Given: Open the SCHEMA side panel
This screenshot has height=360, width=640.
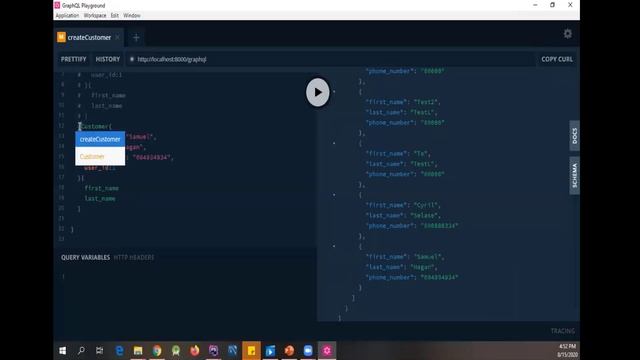Looking at the screenshot, I should point(575,176).
